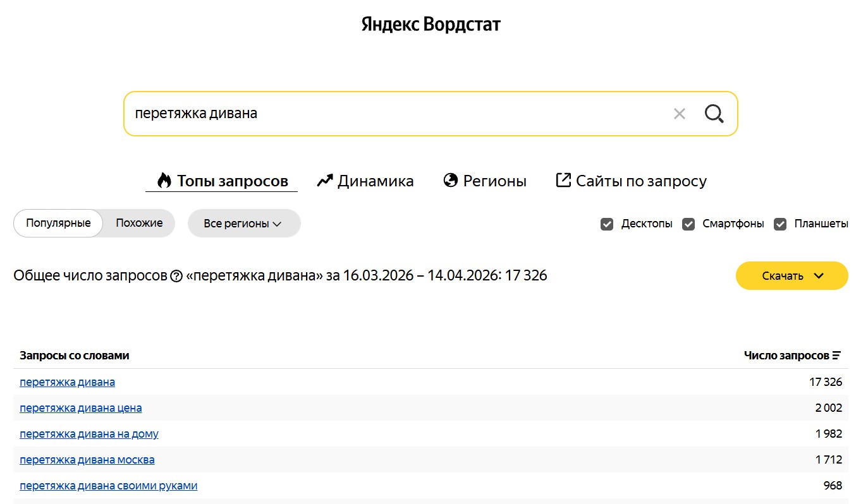
Task: Click the 1 712 count value
Action: pyautogui.click(x=829, y=460)
